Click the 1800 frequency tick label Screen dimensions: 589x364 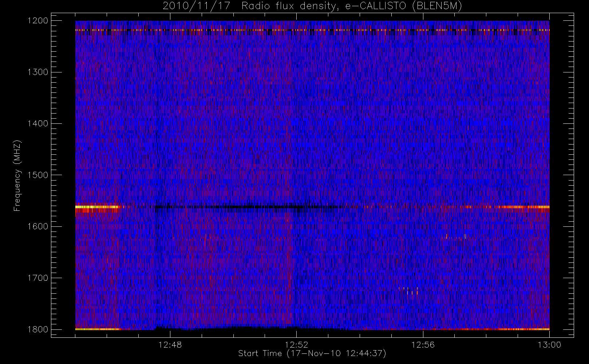38,329
